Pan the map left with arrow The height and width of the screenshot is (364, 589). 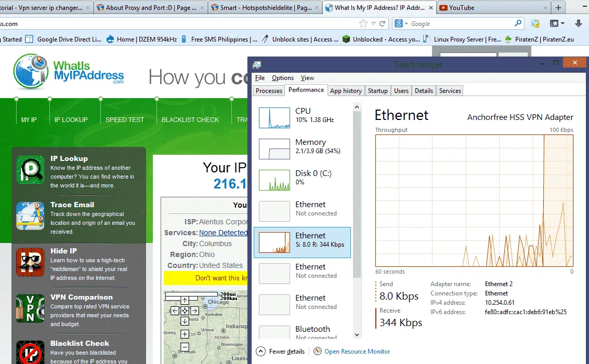[175, 311]
